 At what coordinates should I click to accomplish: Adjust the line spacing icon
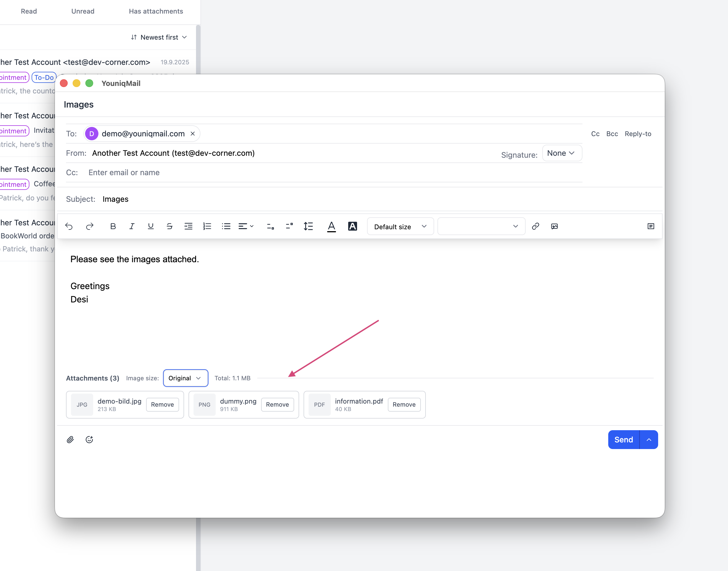point(308,226)
